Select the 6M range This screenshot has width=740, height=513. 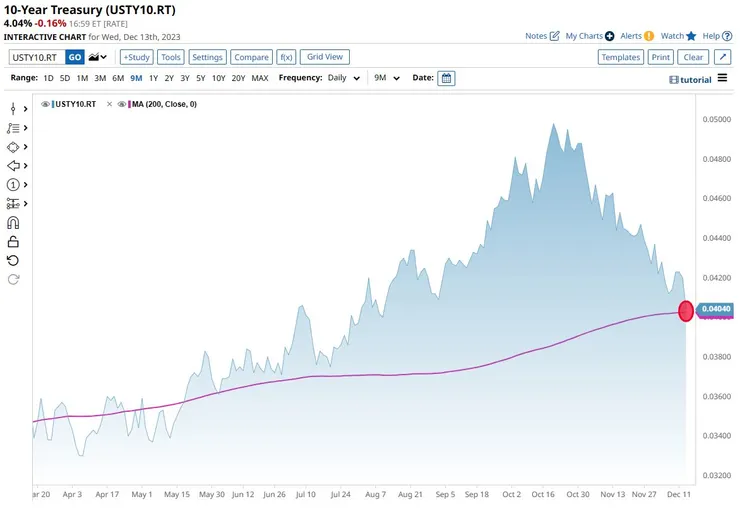(118, 78)
